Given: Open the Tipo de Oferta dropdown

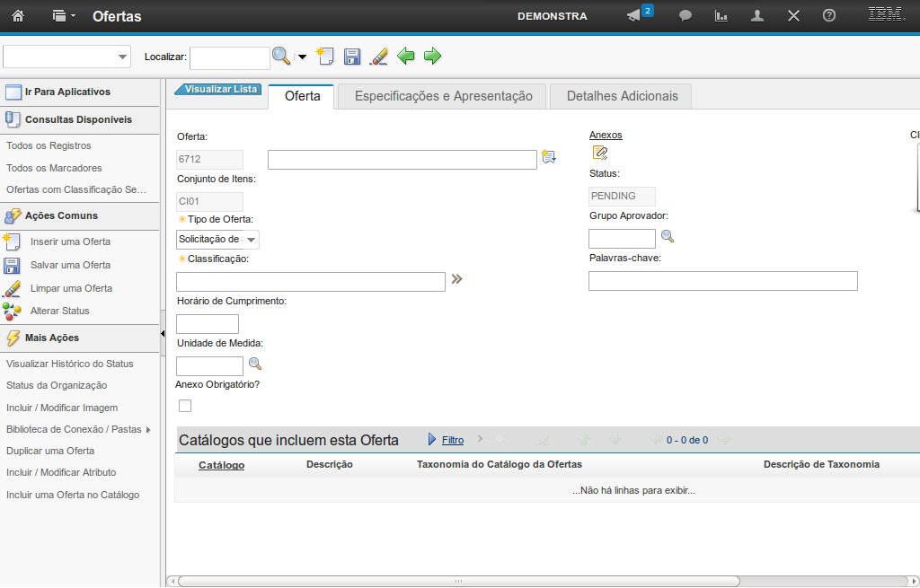Looking at the screenshot, I should pyautogui.click(x=251, y=240).
